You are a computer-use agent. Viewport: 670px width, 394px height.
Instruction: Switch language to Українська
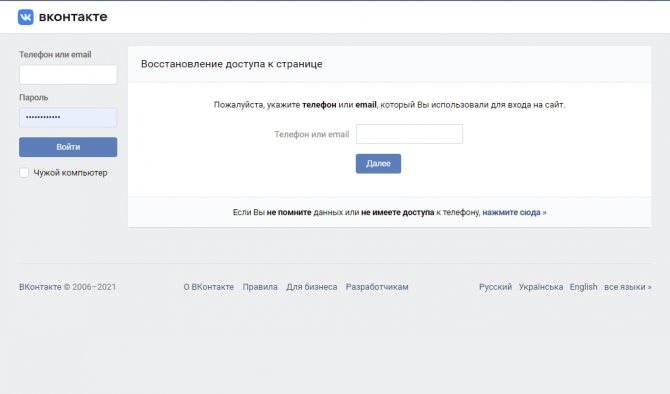(541, 287)
